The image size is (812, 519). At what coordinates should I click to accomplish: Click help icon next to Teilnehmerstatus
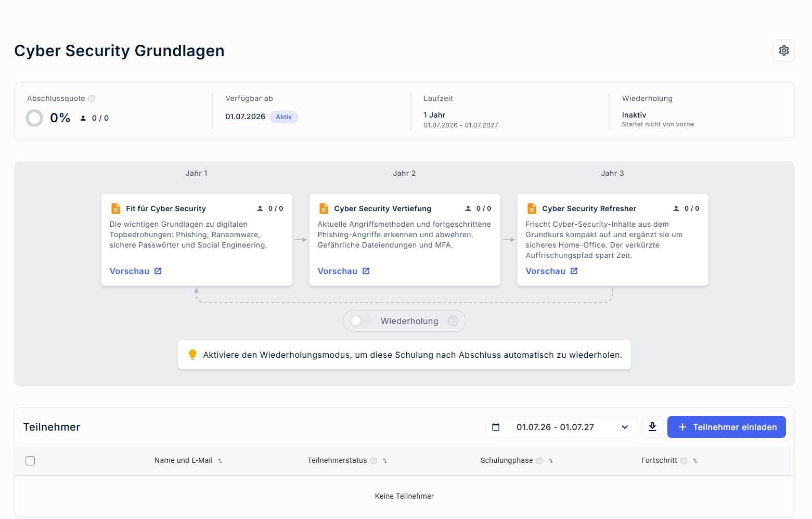[x=373, y=461]
